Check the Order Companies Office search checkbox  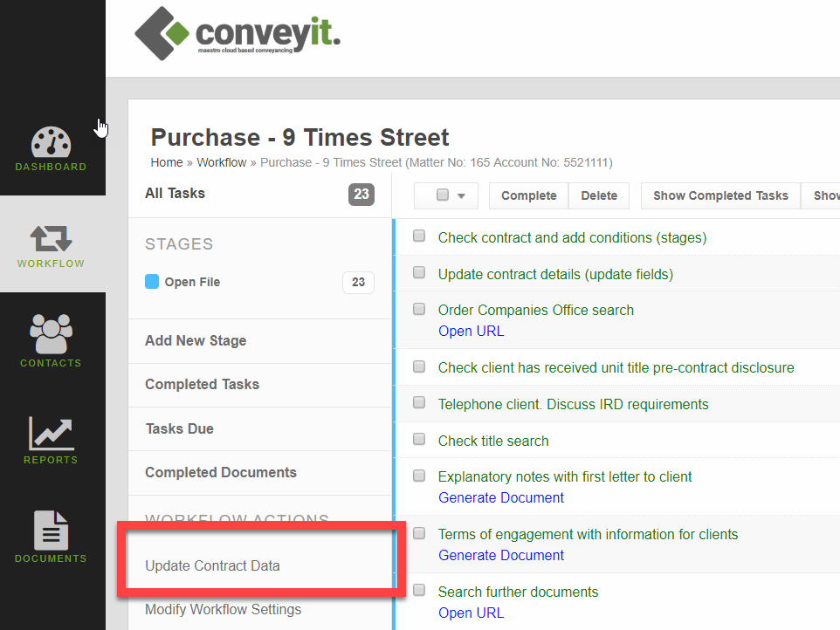419,309
